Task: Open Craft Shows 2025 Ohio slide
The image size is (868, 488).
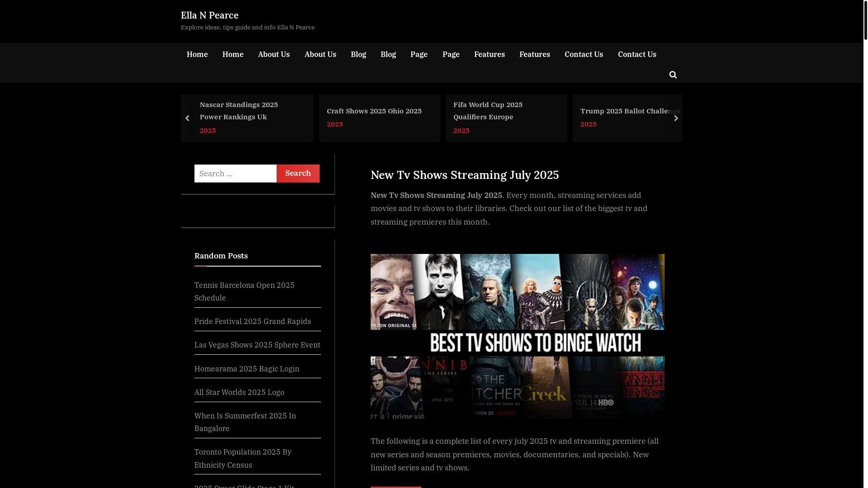Action: coord(374,111)
